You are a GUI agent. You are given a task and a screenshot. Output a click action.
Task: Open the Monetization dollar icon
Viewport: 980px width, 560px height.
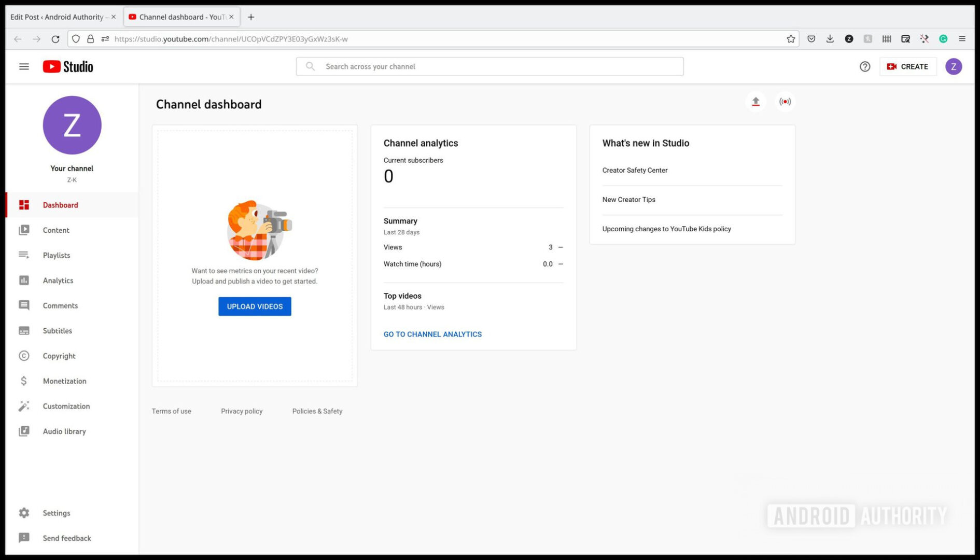click(24, 381)
